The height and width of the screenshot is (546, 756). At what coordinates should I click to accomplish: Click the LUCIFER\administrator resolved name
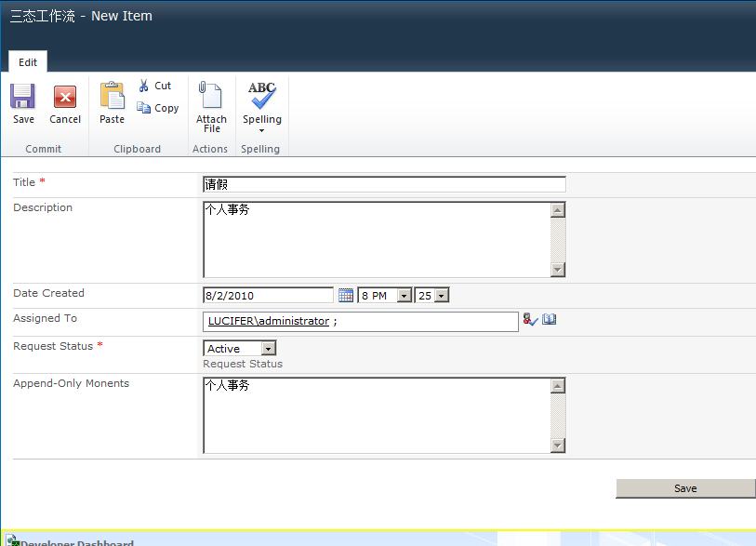[269, 321]
